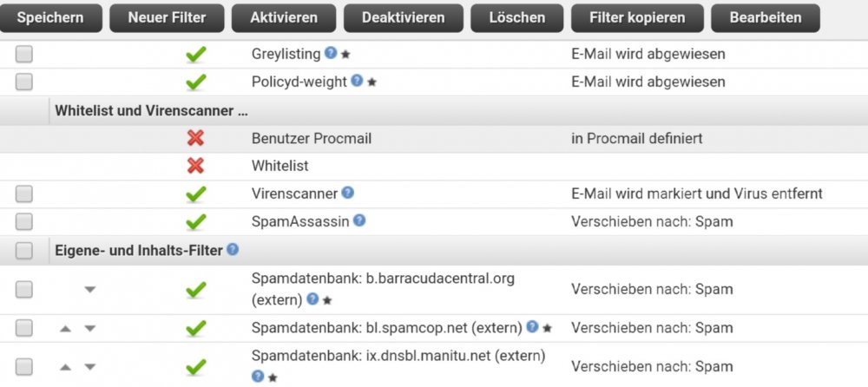Select the Virenscanner row checkbox
The width and height of the screenshot is (868, 387).
(x=23, y=193)
